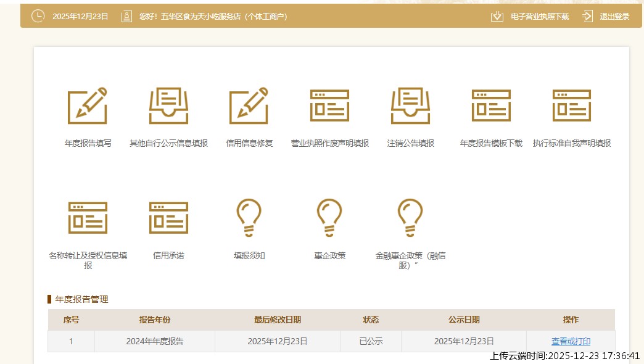Open the 执行标准自我声明填报 icon
Viewport: 644px width, 364px height.
(572, 105)
